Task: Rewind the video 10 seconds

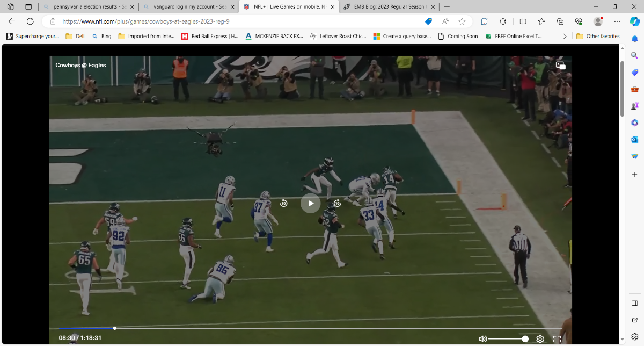Action: (284, 203)
